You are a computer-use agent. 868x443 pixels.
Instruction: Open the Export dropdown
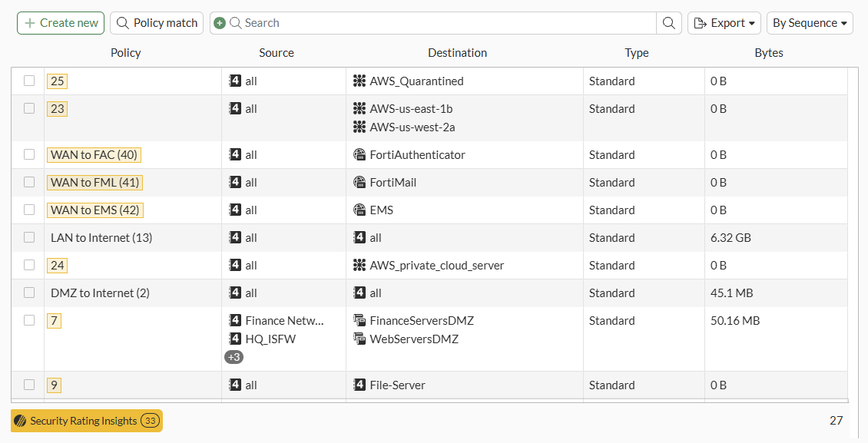tap(724, 23)
